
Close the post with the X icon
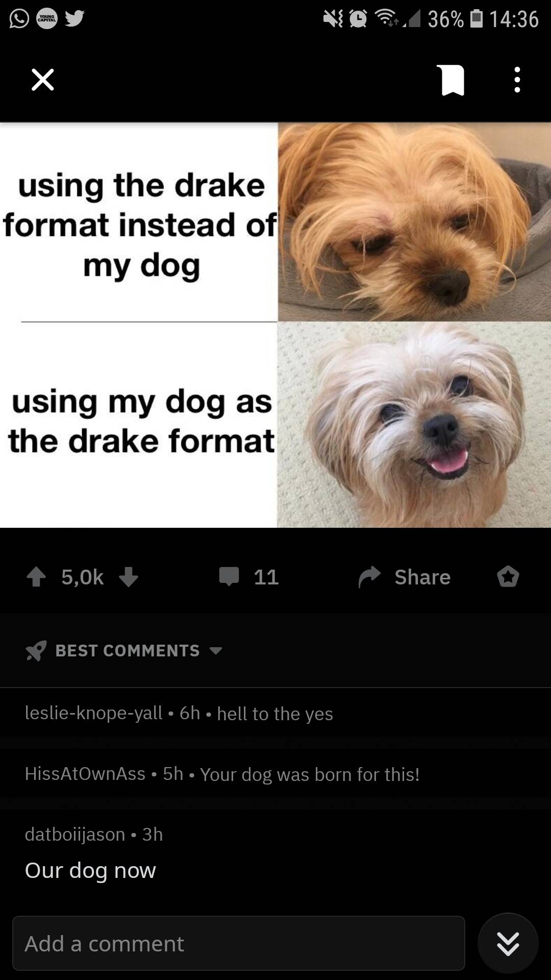42,80
